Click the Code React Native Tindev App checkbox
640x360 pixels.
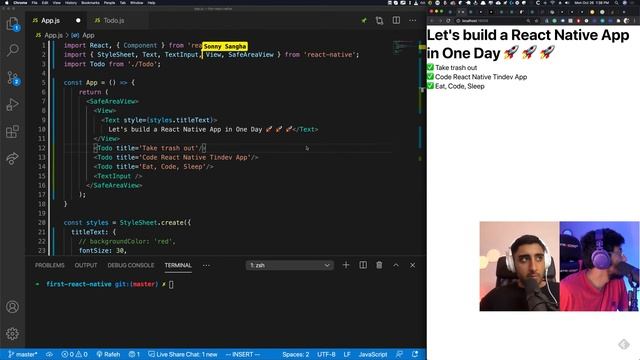coord(430,76)
